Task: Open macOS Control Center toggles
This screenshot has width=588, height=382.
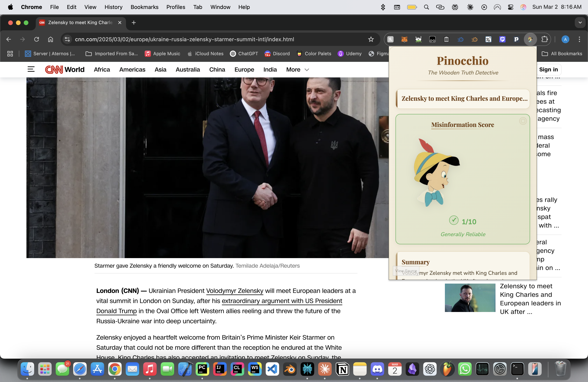Action: pos(510,7)
